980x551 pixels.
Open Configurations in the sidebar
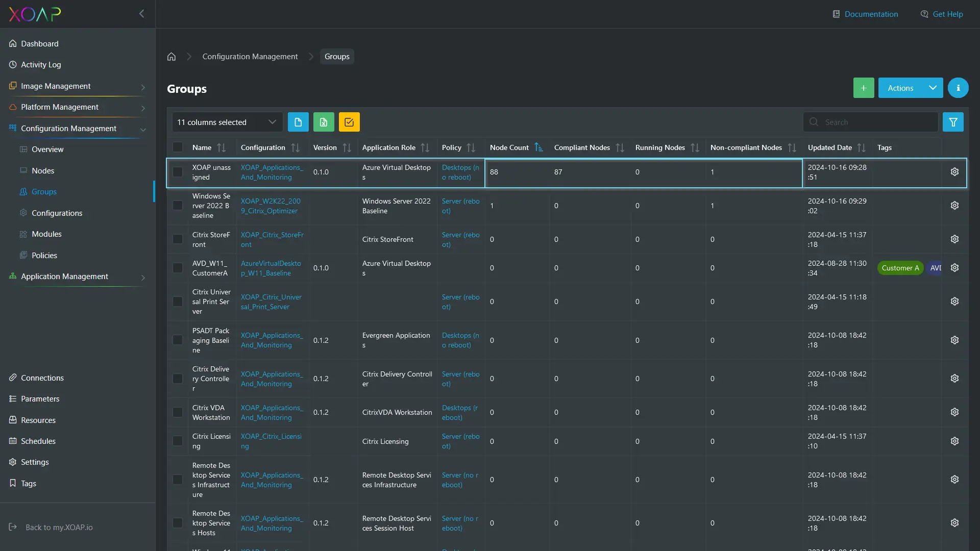pyautogui.click(x=57, y=213)
